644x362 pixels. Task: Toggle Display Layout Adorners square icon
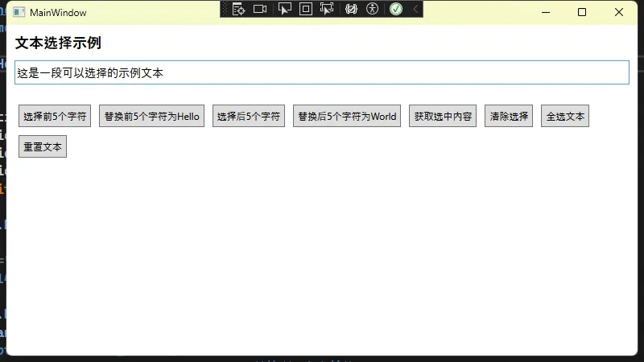305,9
